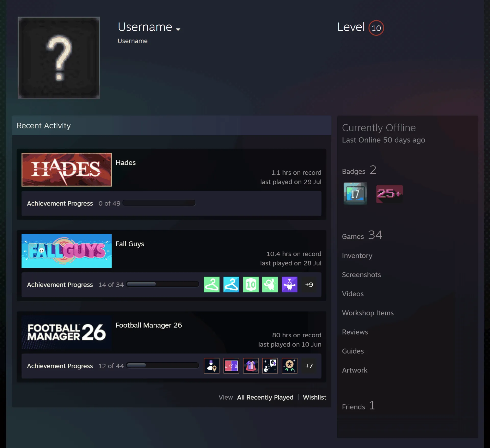Click the first green hanger achievement icon
Screen dimensions: 490x448
pyautogui.click(x=212, y=284)
